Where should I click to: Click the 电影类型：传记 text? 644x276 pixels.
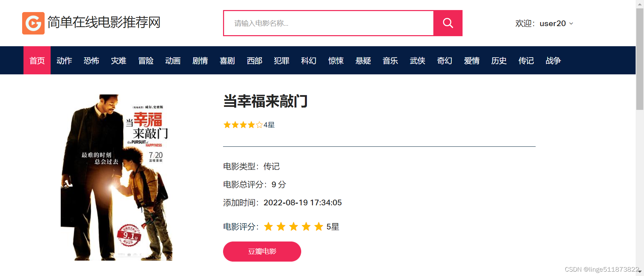(251, 166)
